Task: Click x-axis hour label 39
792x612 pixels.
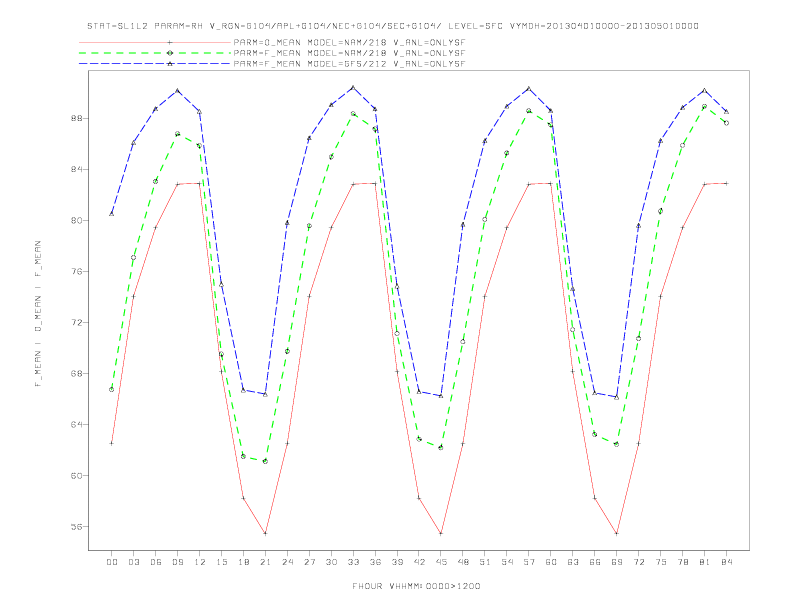Action: (397, 562)
